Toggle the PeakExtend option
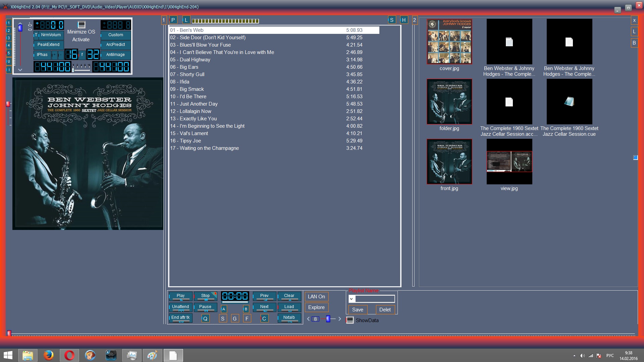 (48, 45)
